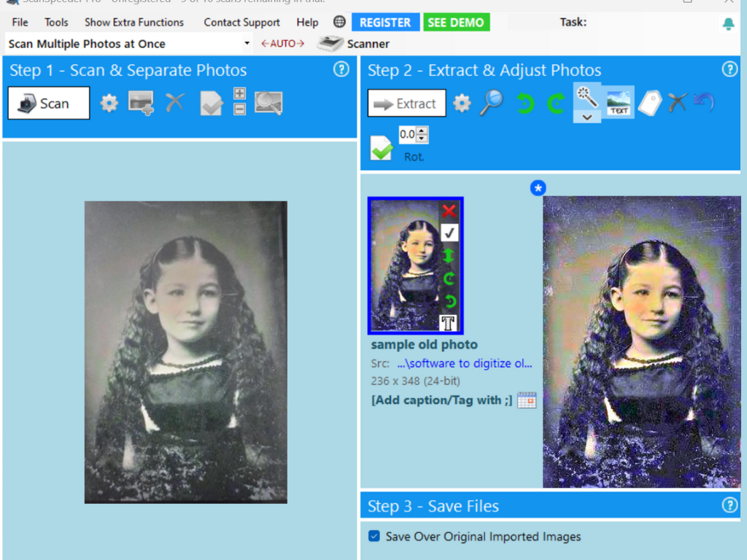
Task: Open the calendar date icon
Action: click(x=527, y=400)
